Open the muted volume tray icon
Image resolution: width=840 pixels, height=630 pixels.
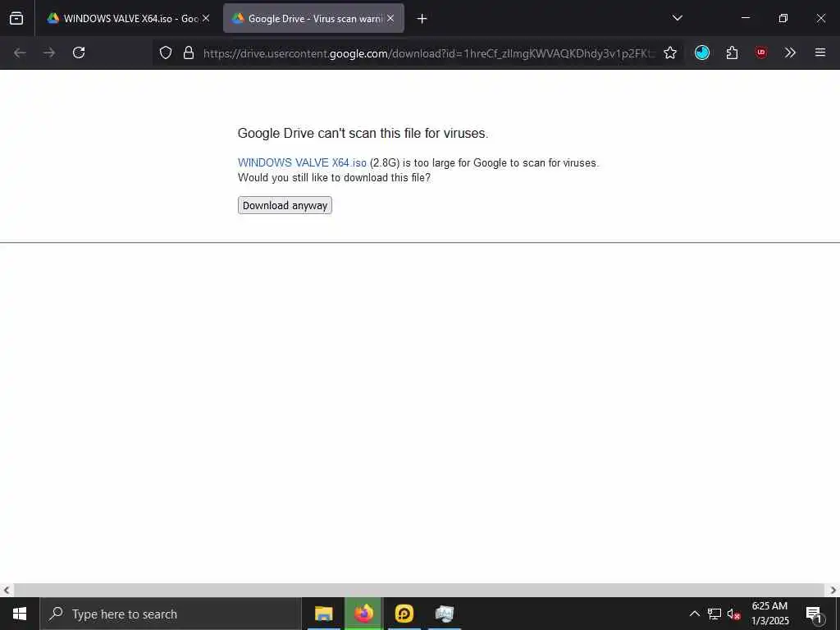[x=734, y=614]
